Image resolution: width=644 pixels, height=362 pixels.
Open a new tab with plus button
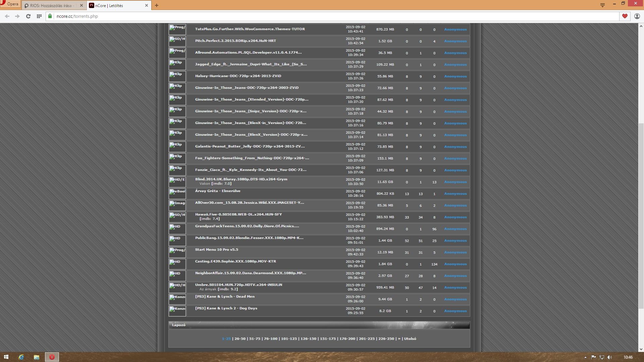157,5
